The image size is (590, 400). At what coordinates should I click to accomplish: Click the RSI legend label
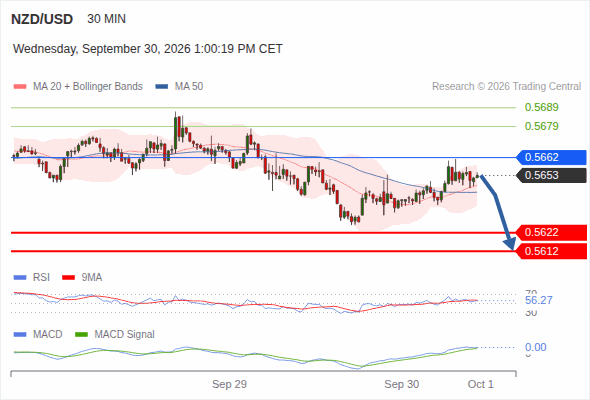(x=41, y=278)
